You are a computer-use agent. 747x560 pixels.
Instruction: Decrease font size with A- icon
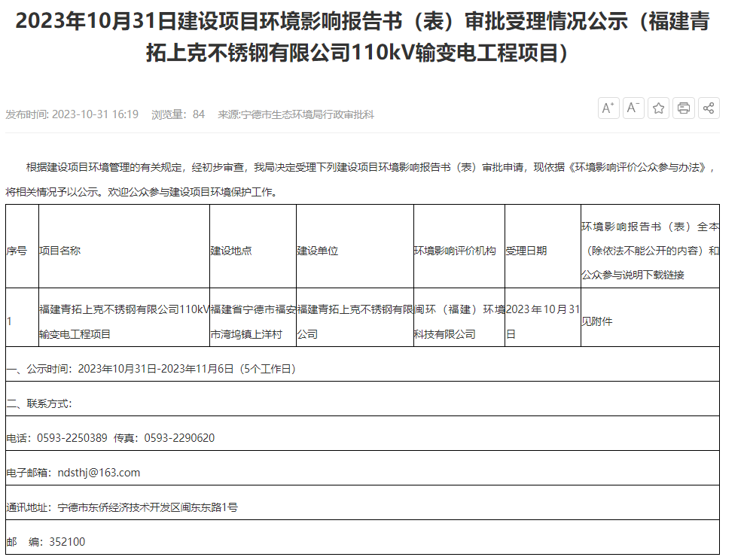[x=633, y=108]
